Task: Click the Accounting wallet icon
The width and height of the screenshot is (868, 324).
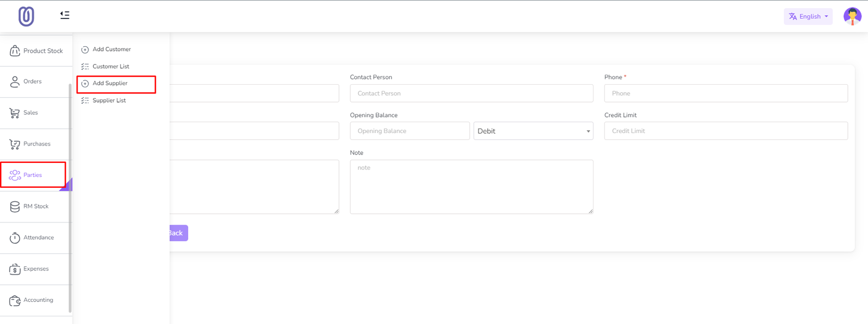Action: pyautogui.click(x=15, y=300)
